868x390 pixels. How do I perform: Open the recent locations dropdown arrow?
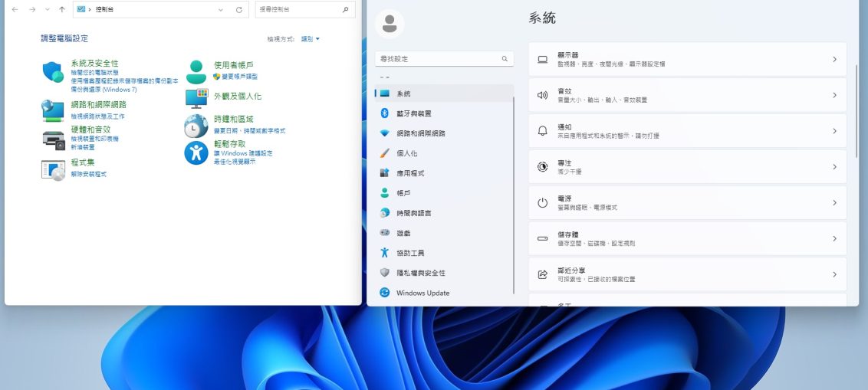(48, 10)
